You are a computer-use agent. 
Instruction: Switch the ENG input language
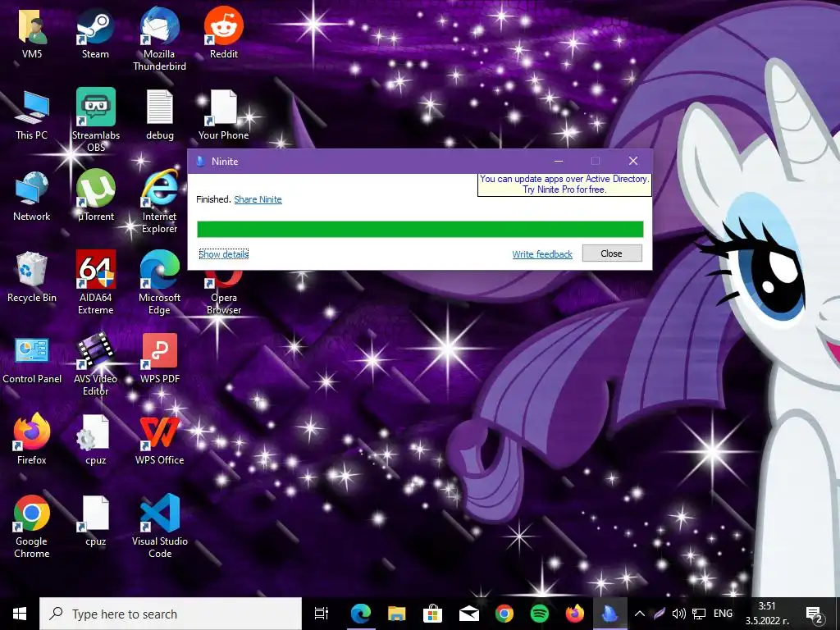pos(723,614)
